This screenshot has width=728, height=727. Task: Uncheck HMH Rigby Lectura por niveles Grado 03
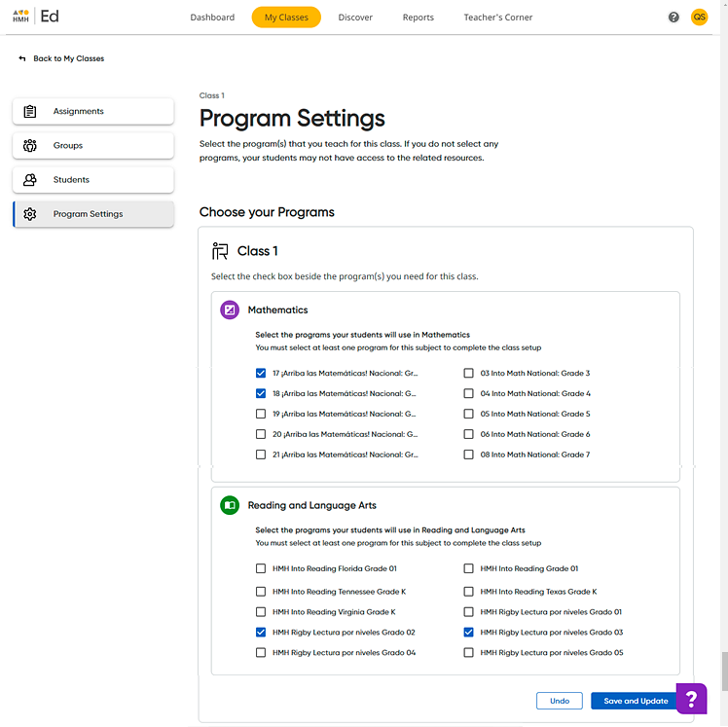point(468,633)
